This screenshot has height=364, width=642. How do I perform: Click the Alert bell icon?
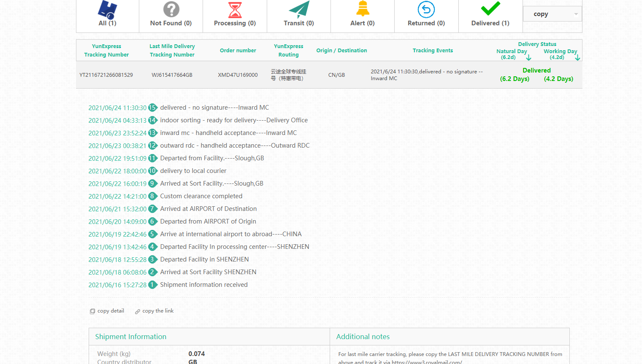(x=363, y=9)
